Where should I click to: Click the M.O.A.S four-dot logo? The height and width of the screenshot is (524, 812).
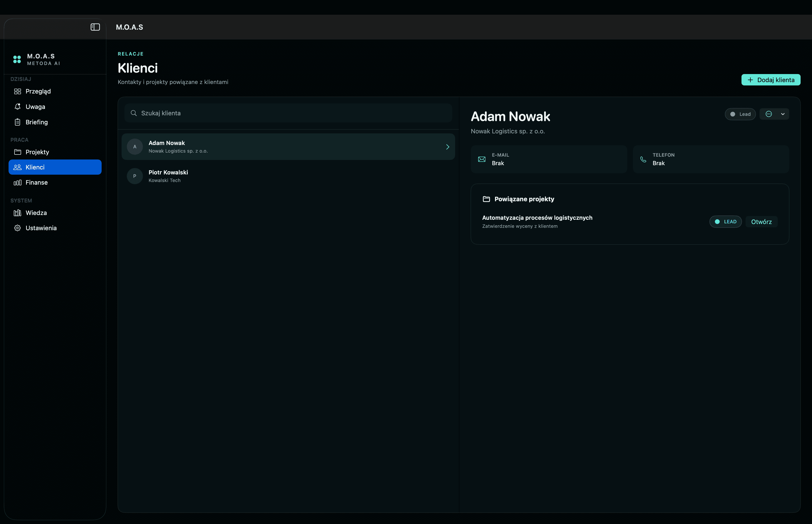pos(17,59)
